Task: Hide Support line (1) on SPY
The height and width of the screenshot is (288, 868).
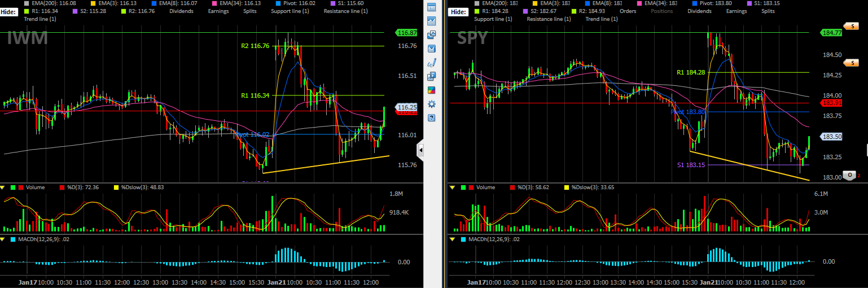Action: click(x=493, y=19)
